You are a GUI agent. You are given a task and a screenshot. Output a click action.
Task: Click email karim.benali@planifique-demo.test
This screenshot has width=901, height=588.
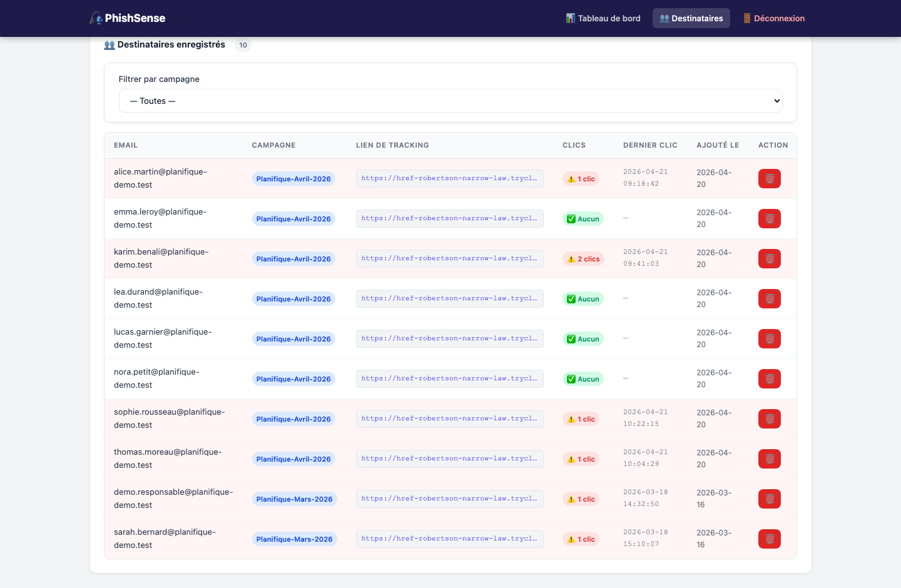(x=161, y=258)
